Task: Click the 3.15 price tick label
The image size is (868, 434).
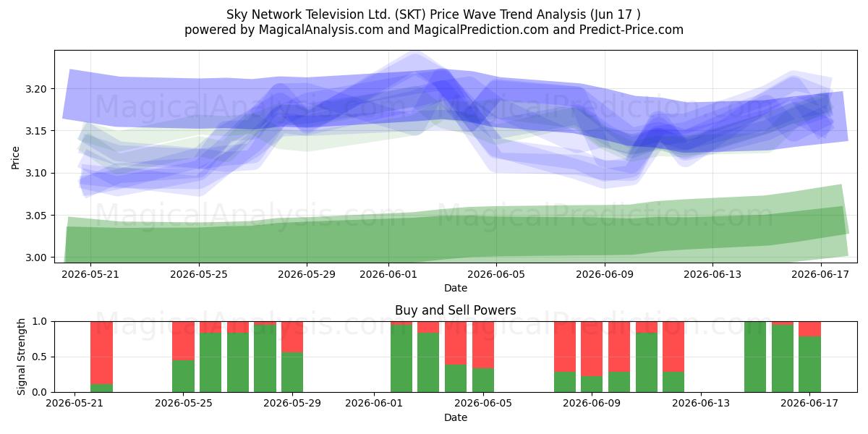Action: point(35,131)
